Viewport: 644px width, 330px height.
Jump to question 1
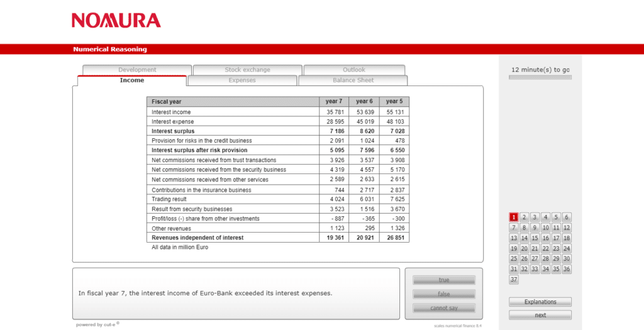click(513, 217)
